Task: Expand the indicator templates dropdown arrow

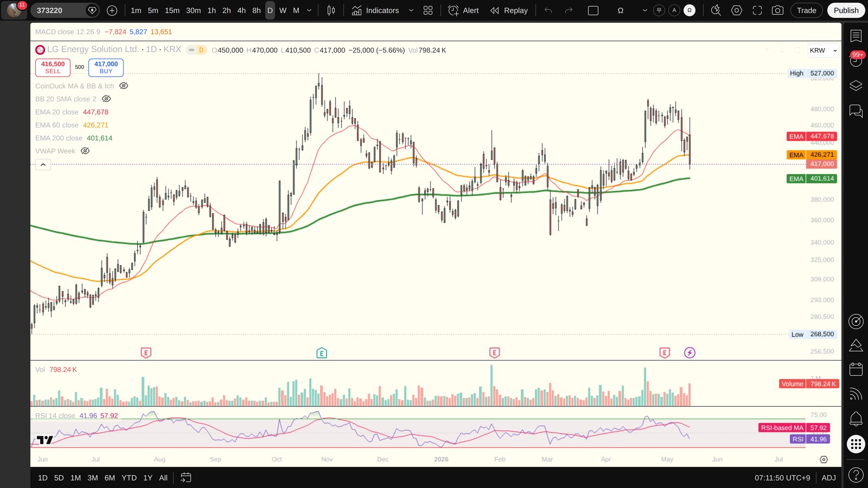Action: tap(411, 10)
